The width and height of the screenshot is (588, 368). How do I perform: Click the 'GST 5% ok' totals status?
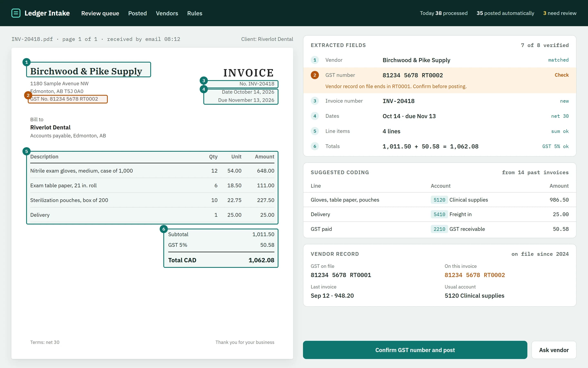click(556, 146)
